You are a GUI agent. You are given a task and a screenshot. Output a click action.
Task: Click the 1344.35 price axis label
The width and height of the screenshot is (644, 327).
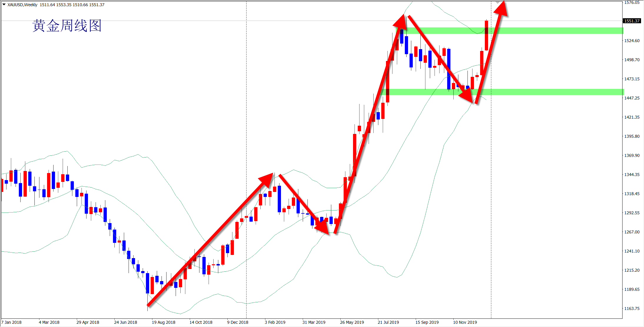click(632, 175)
